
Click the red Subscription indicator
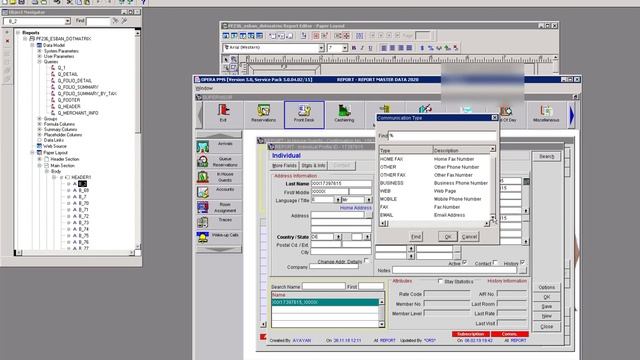point(471,334)
